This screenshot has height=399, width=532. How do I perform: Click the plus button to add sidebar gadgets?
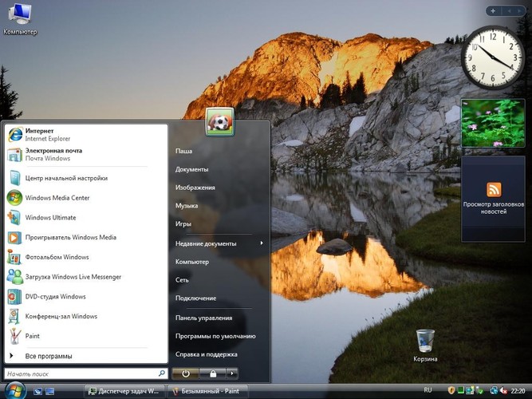tap(494, 11)
